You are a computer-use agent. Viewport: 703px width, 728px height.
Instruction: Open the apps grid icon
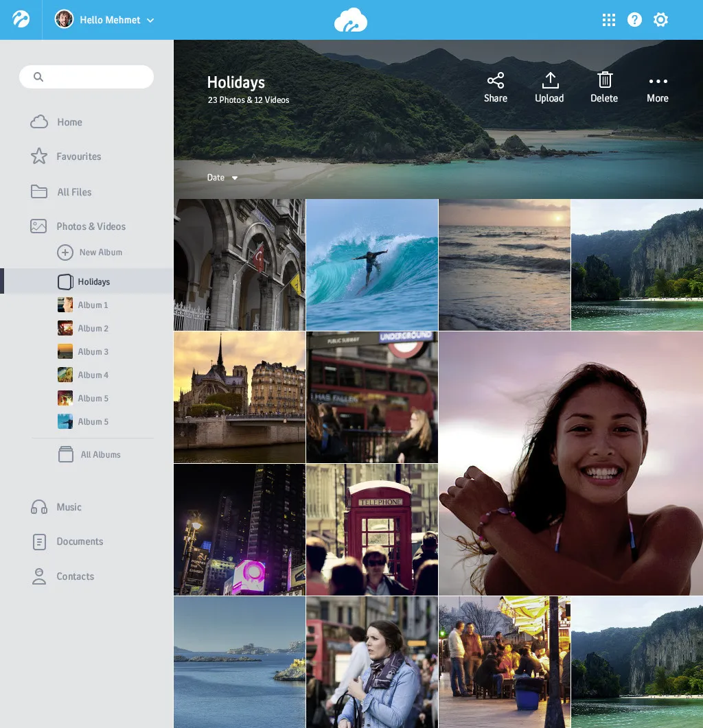point(608,20)
